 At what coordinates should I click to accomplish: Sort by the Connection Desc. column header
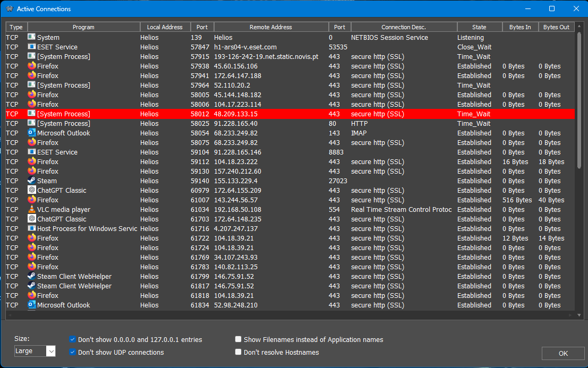(x=404, y=27)
